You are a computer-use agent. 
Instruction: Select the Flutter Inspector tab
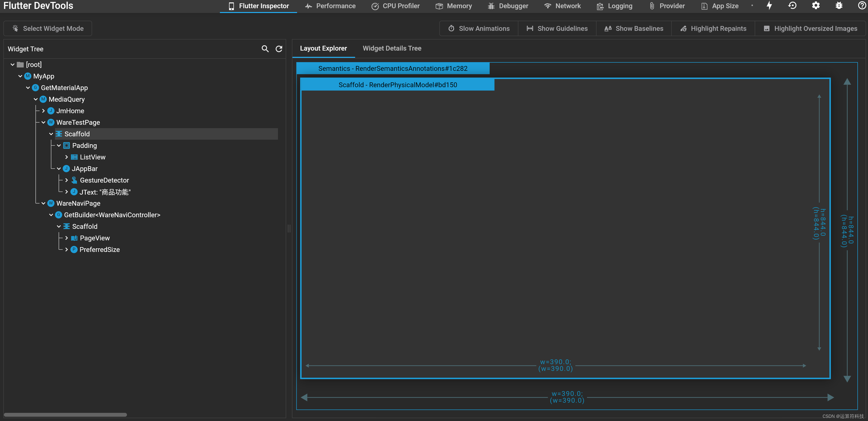[x=258, y=6]
